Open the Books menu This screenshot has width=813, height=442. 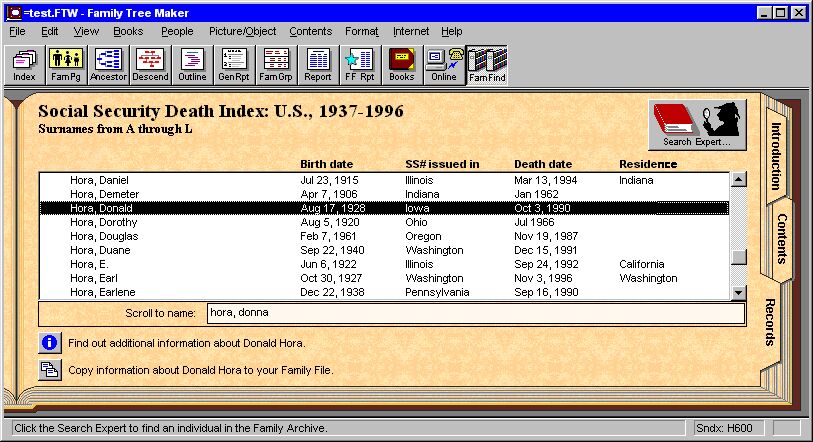click(x=128, y=31)
